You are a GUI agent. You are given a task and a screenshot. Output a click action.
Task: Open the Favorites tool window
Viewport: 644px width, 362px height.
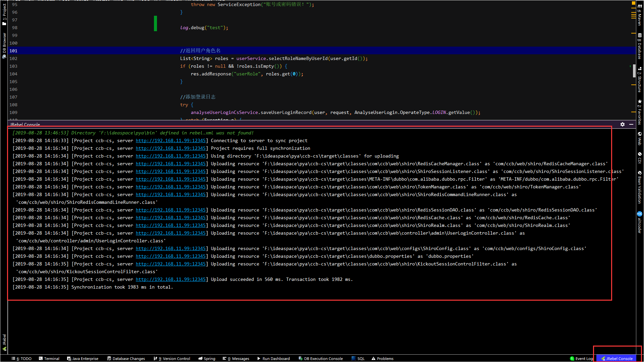(x=640, y=112)
